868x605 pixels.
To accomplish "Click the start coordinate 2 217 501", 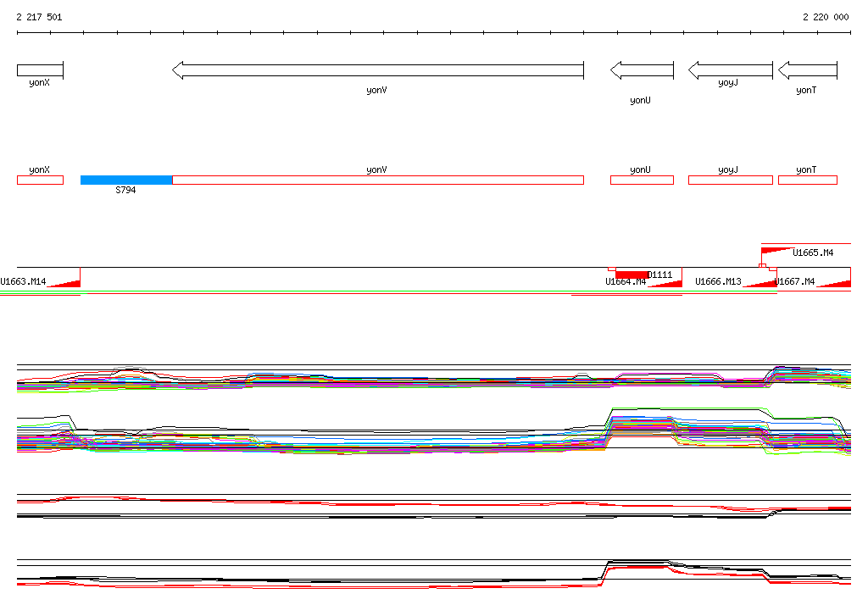I will pos(39,17).
